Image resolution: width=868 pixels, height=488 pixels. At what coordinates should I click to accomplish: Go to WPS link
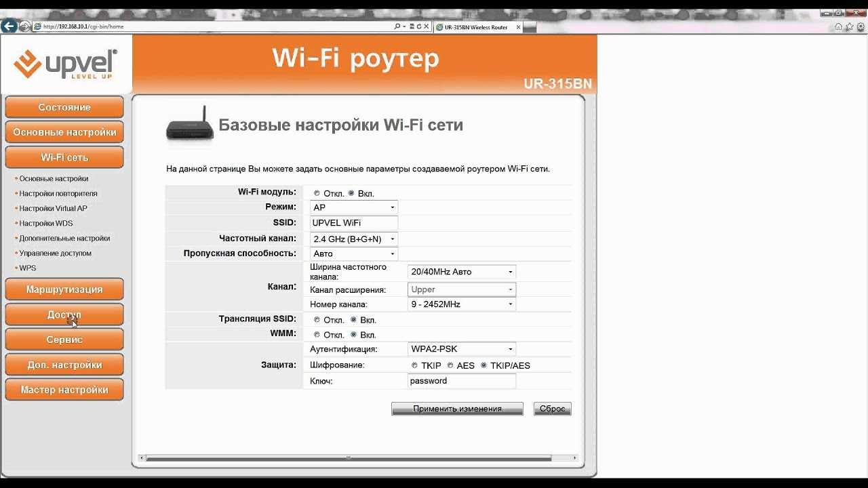point(28,268)
